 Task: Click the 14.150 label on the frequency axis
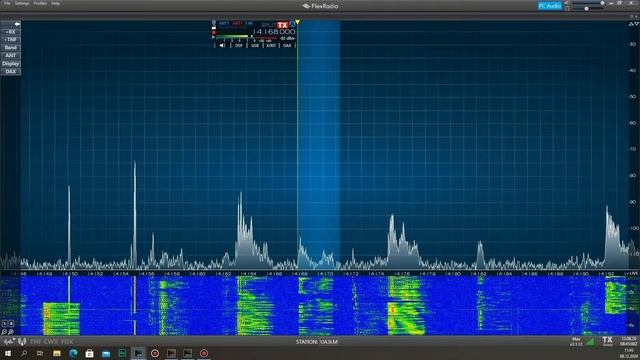tap(70, 273)
